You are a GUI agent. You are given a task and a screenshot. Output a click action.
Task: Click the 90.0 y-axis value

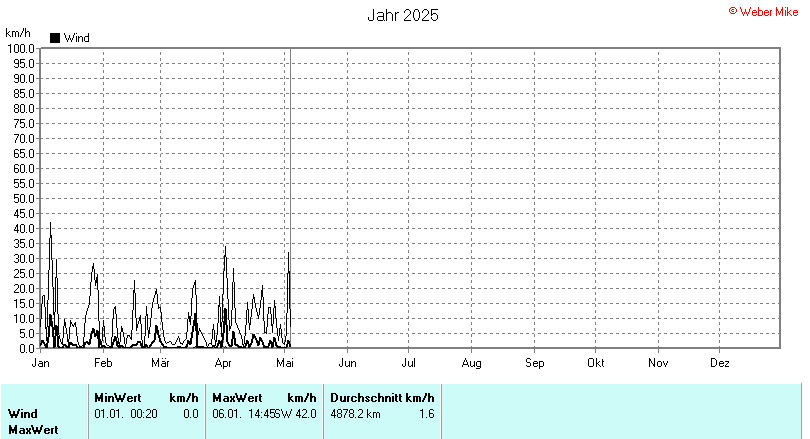click(x=23, y=79)
